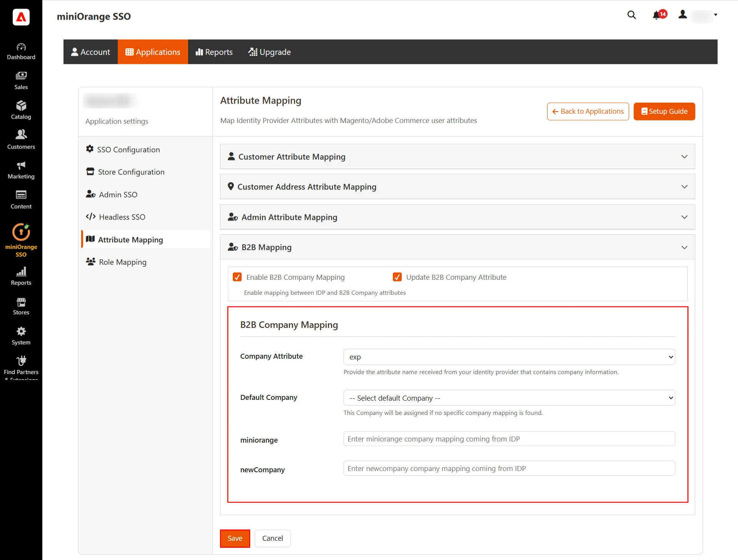
Task: Switch to the Reports tab
Action: pyautogui.click(x=214, y=52)
